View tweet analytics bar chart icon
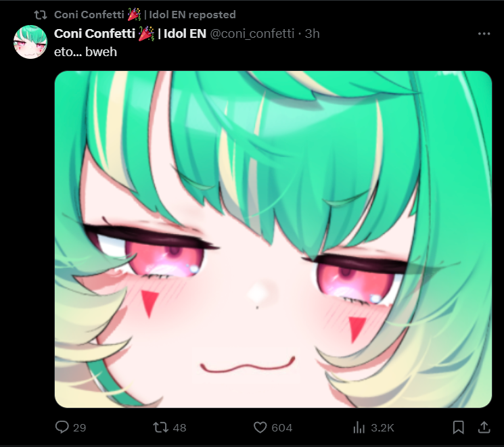This screenshot has height=447, width=504. tap(359, 427)
